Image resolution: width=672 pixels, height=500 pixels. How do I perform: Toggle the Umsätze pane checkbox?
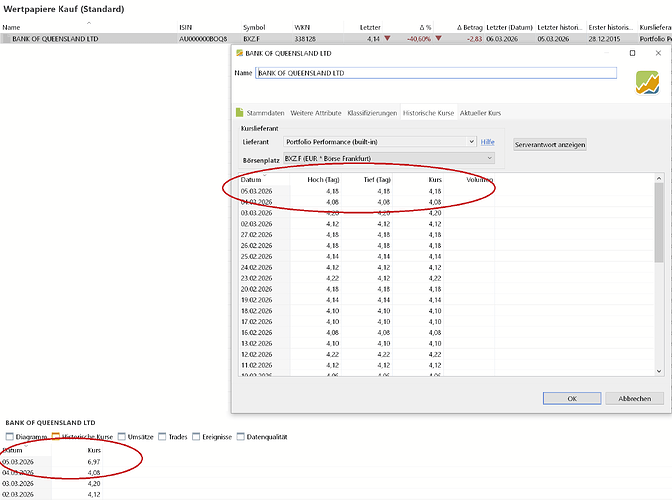(x=122, y=437)
